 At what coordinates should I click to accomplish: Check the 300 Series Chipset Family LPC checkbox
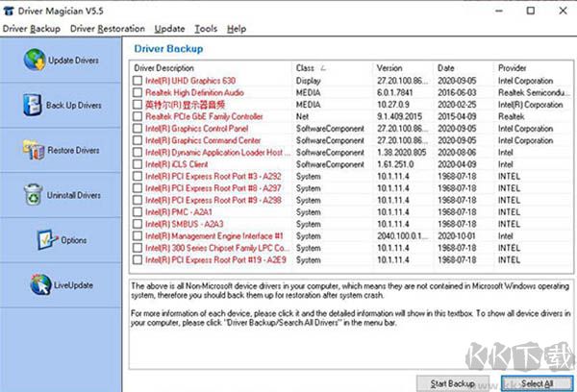click(138, 248)
